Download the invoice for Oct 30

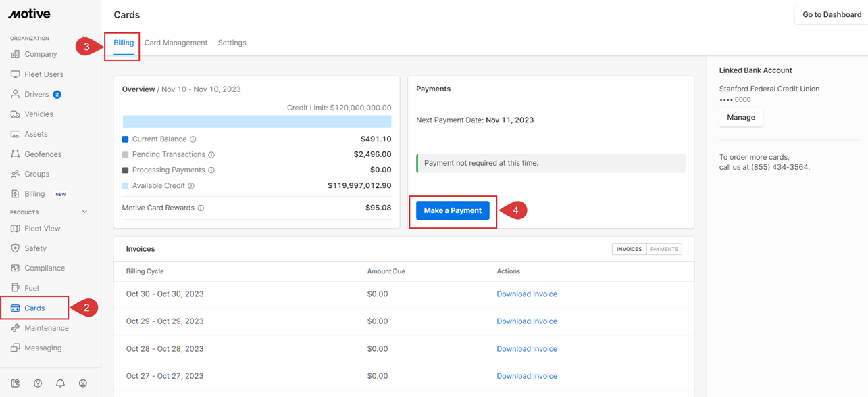tap(527, 294)
